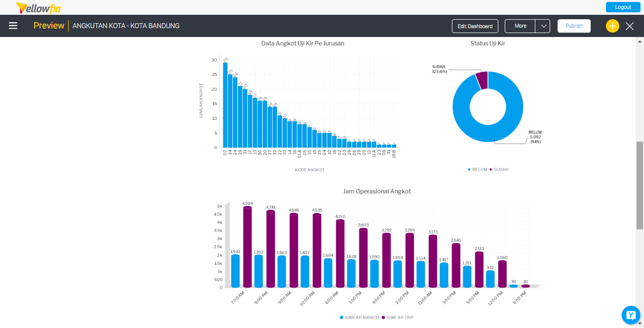Click the 'SUDAH: 323 (6%)' data label
Viewport: 644px width, 328px height.
point(439,69)
